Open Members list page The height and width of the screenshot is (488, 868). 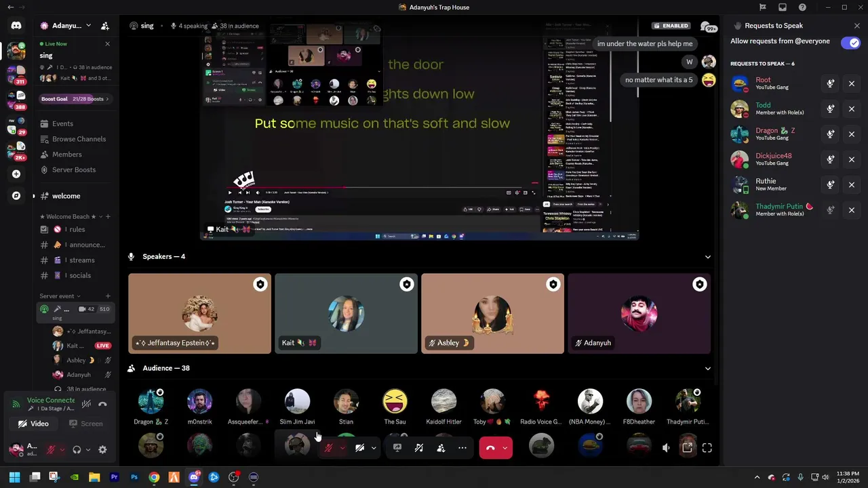pyautogui.click(x=75, y=155)
